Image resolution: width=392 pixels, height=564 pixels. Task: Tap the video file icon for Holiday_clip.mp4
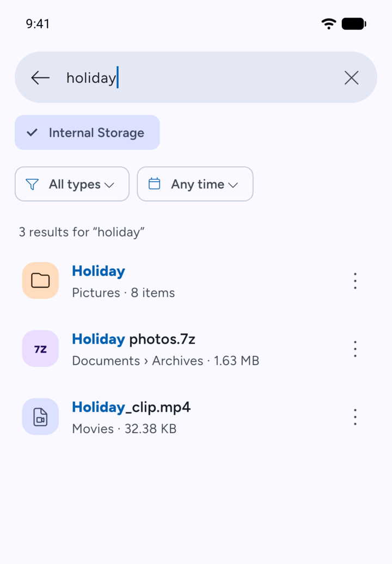tap(40, 417)
